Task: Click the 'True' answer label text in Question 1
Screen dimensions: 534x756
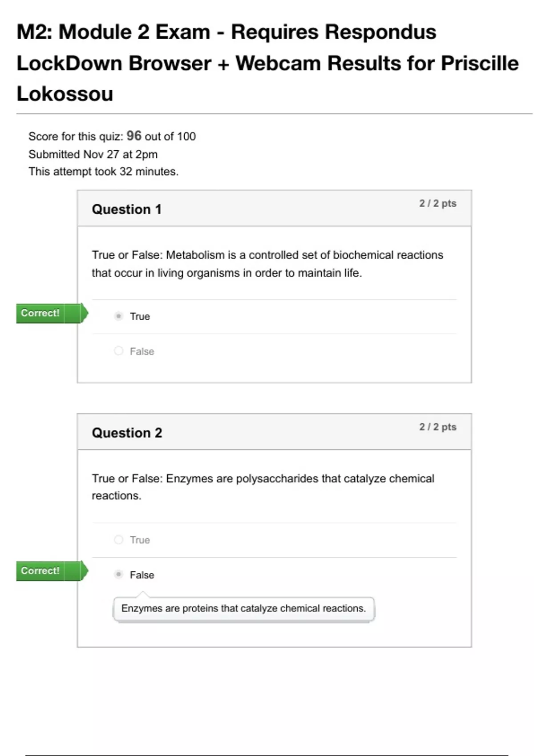Action: tap(140, 317)
